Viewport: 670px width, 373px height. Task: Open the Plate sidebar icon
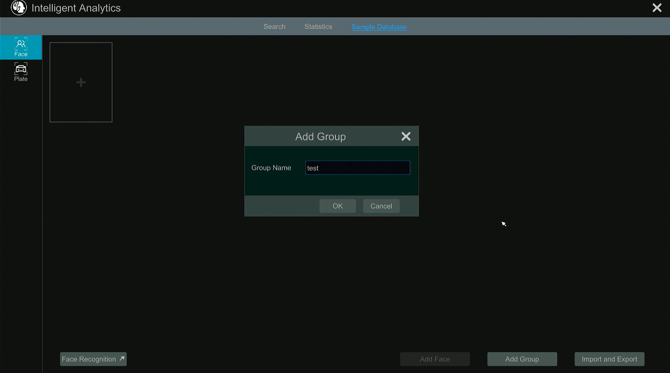(x=21, y=72)
